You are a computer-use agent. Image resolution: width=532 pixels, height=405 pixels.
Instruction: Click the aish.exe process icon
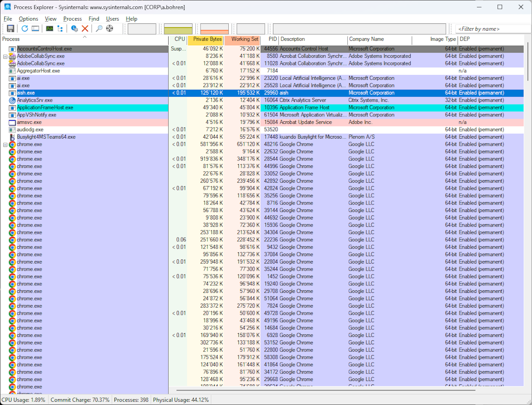pyautogui.click(x=12, y=93)
